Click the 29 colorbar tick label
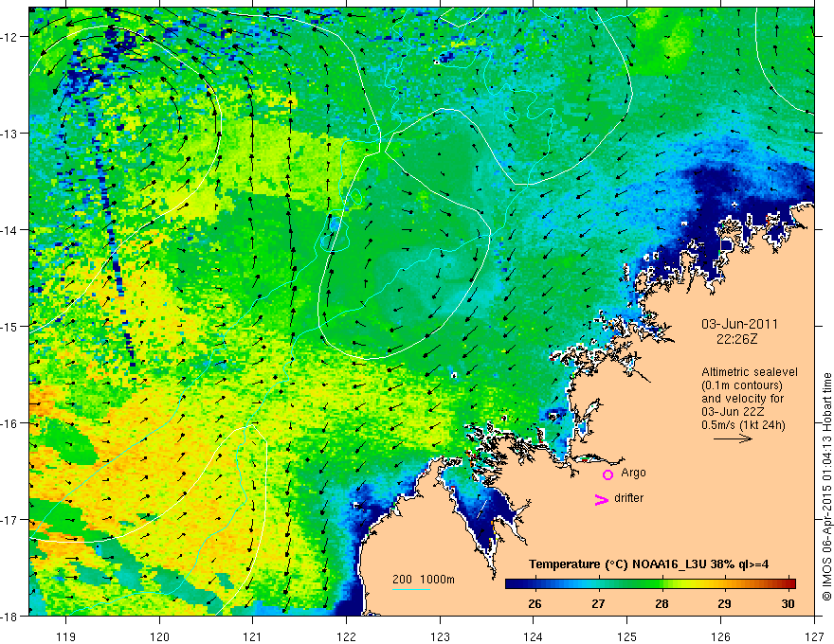The height and width of the screenshot is (644, 834). [x=724, y=603]
